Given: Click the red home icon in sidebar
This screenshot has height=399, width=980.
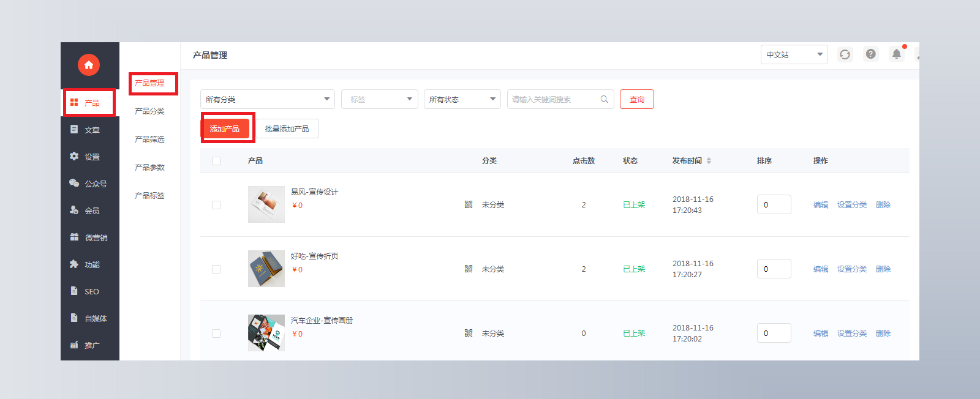Looking at the screenshot, I should [89, 65].
